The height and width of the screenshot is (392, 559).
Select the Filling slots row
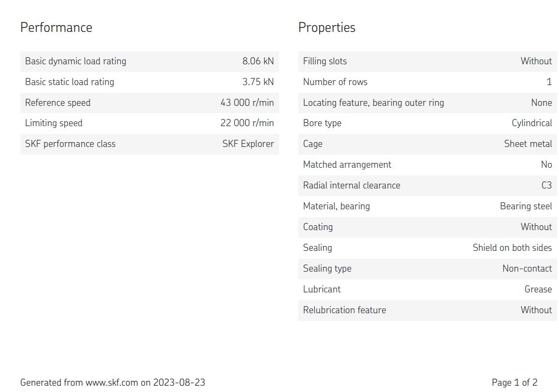point(427,61)
